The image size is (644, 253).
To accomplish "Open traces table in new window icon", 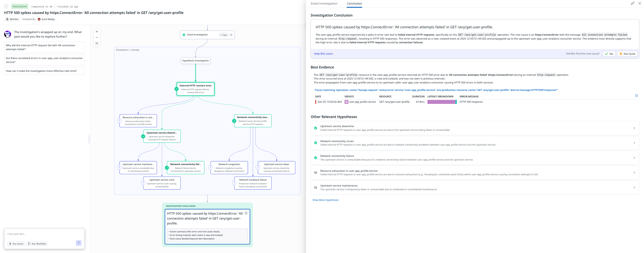I will click(x=636, y=96).
